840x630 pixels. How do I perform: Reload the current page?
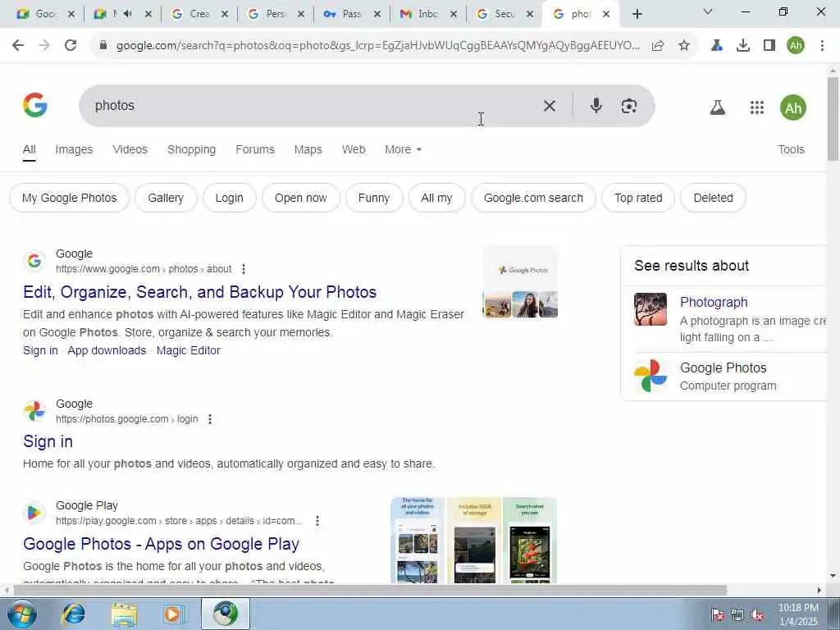[71, 46]
